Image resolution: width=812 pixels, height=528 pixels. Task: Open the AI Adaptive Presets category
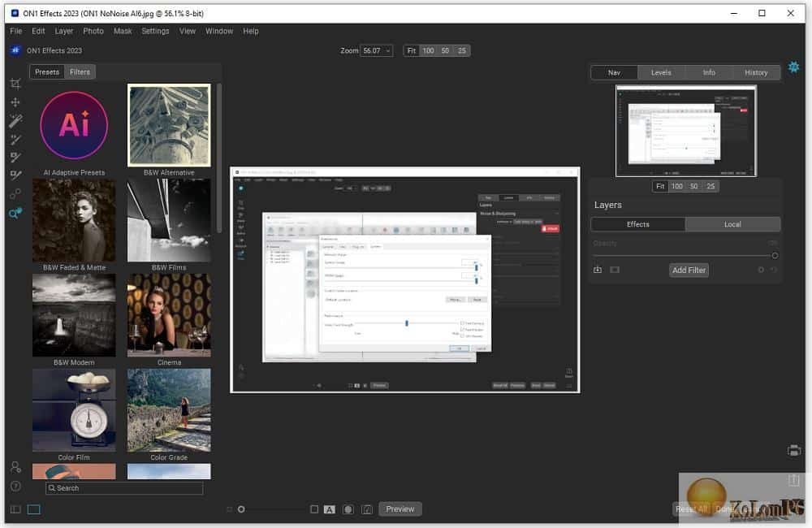[x=74, y=131]
